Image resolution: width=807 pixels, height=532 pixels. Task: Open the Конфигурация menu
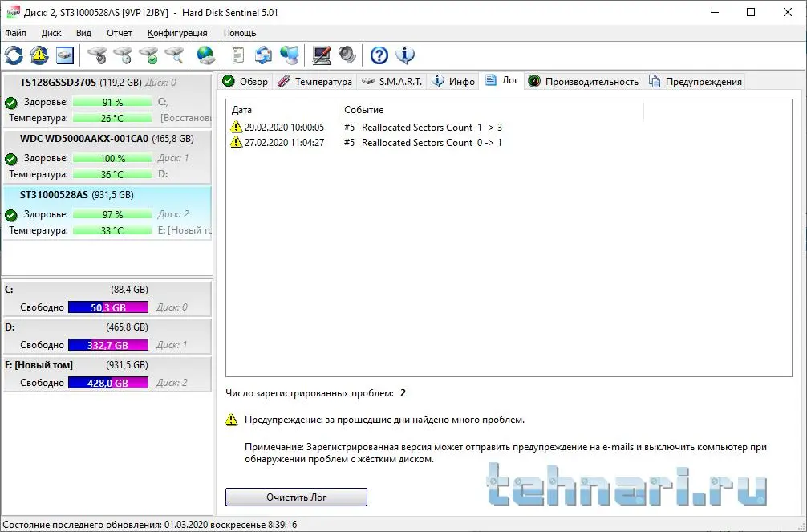tap(177, 33)
